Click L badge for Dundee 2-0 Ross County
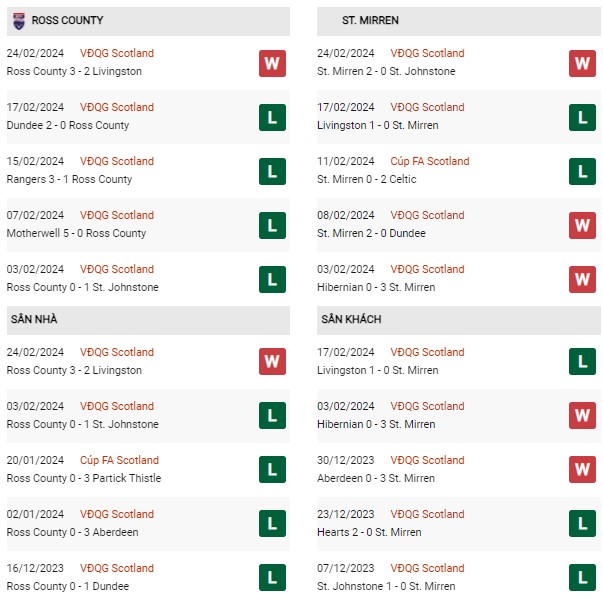The height and width of the screenshot is (598, 603). pos(272,117)
